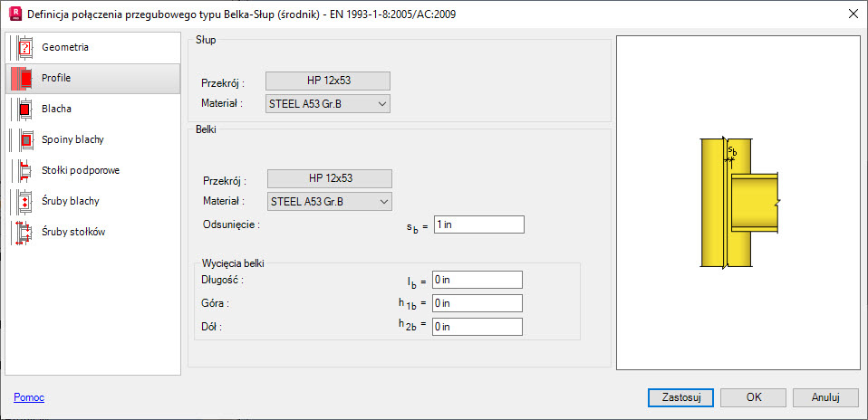
Task: Open Śruby stołków tab
Action: pos(92,232)
